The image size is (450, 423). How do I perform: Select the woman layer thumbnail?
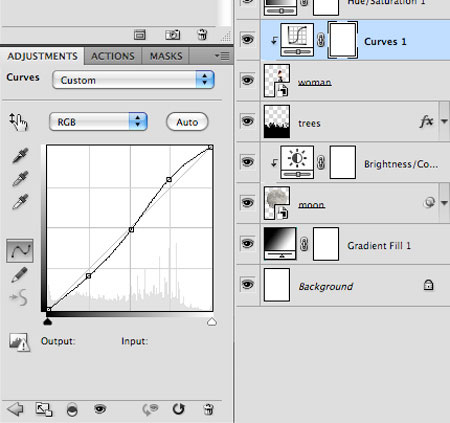pyautogui.click(x=277, y=81)
